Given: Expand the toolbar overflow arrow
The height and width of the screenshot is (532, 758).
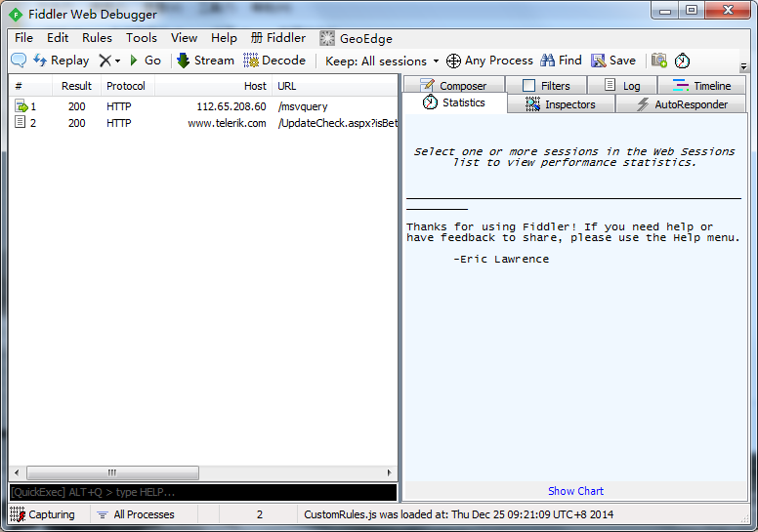Looking at the screenshot, I should tap(743, 66).
